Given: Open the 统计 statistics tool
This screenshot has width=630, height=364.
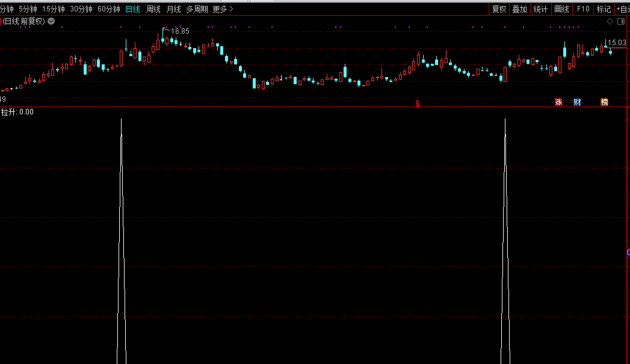Looking at the screenshot, I should pyautogui.click(x=540, y=9).
